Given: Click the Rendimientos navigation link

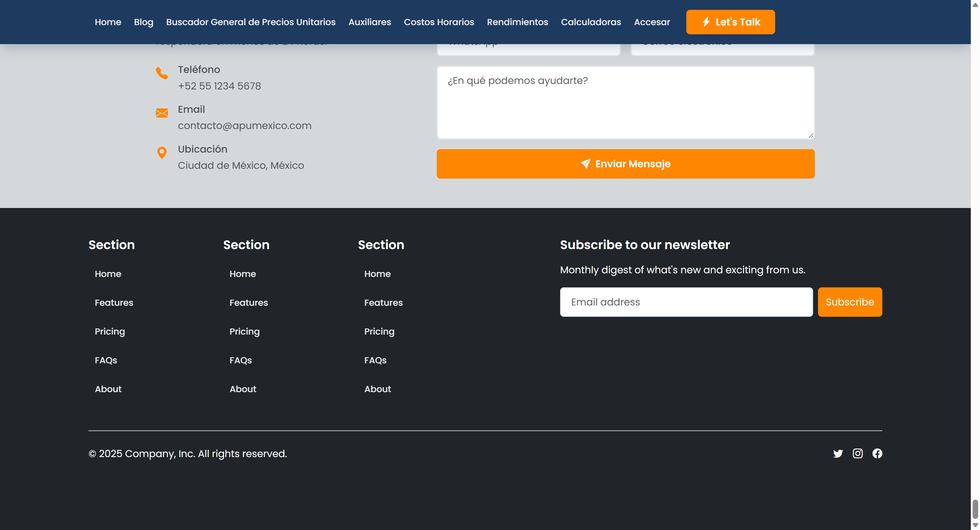Looking at the screenshot, I should coord(517,22).
